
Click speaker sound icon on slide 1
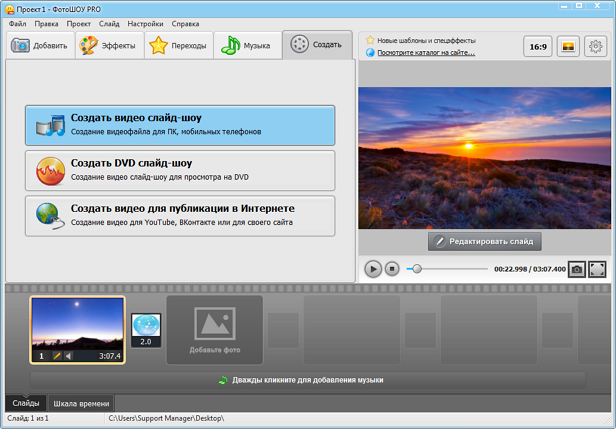click(69, 356)
